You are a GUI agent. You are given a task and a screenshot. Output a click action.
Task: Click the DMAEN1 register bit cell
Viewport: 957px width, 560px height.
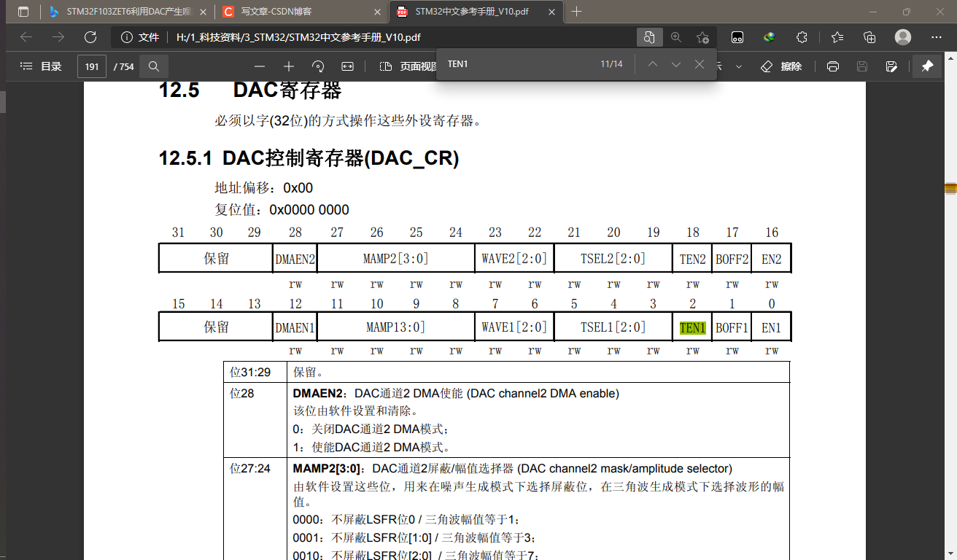295,328
